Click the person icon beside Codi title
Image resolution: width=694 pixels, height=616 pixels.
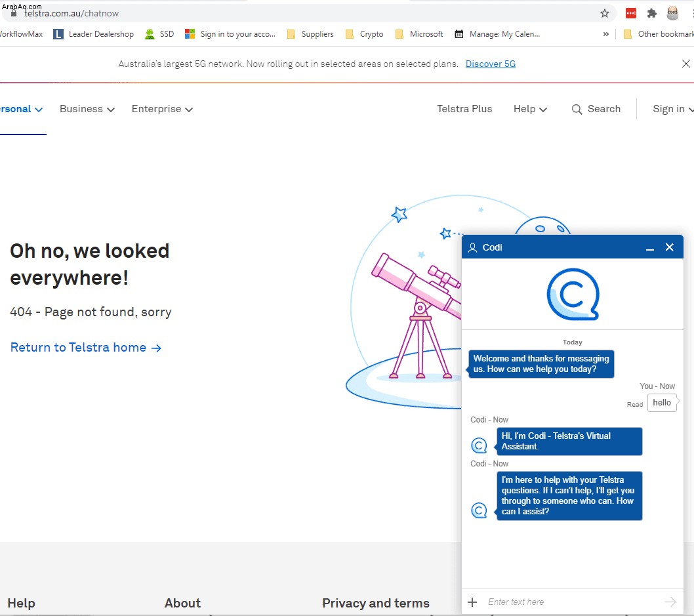[x=473, y=247]
